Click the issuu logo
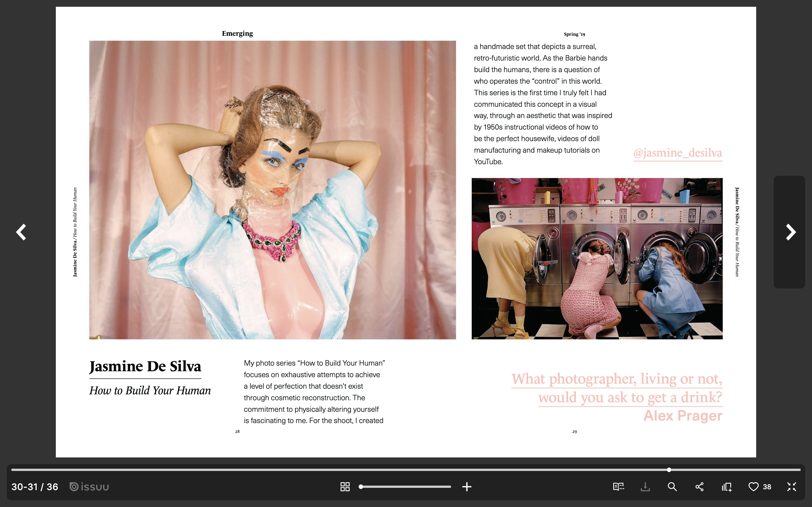The height and width of the screenshot is (507, 812). tap(89, 486)
